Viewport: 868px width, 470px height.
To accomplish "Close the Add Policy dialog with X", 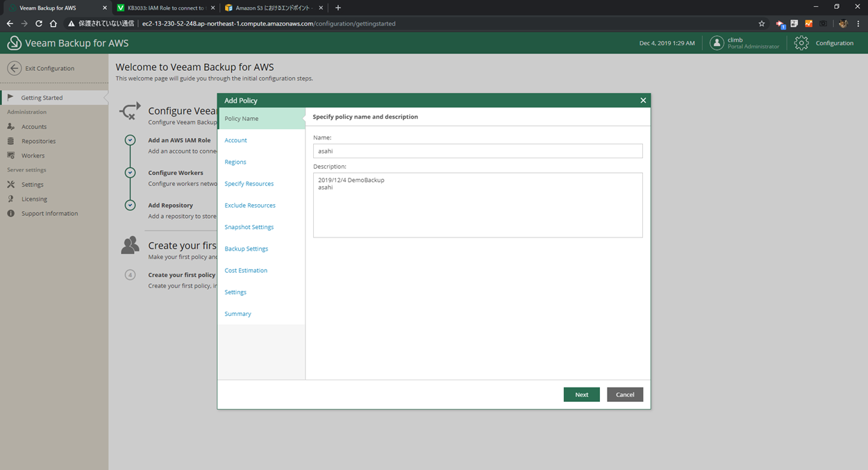I will (x=643, y=101).
